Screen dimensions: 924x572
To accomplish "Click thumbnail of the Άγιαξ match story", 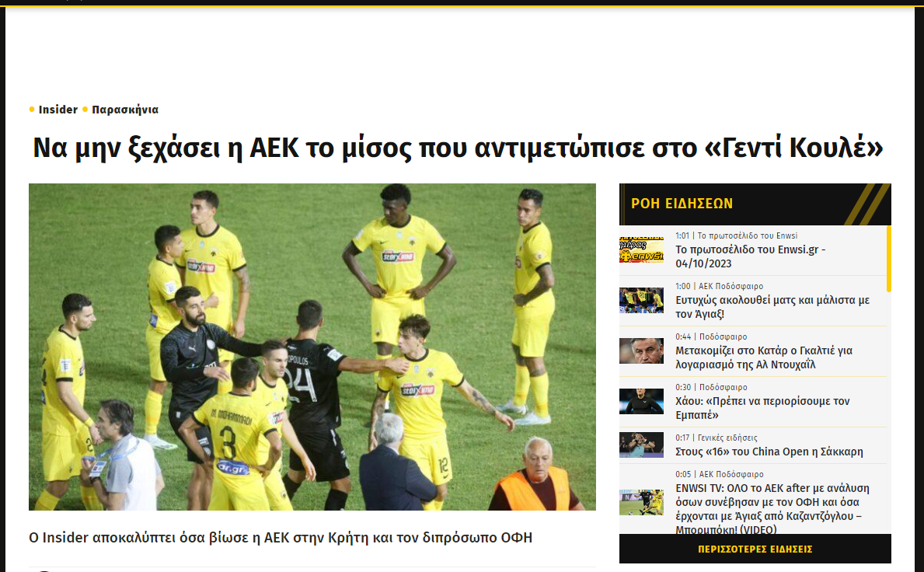I will 641,301.
